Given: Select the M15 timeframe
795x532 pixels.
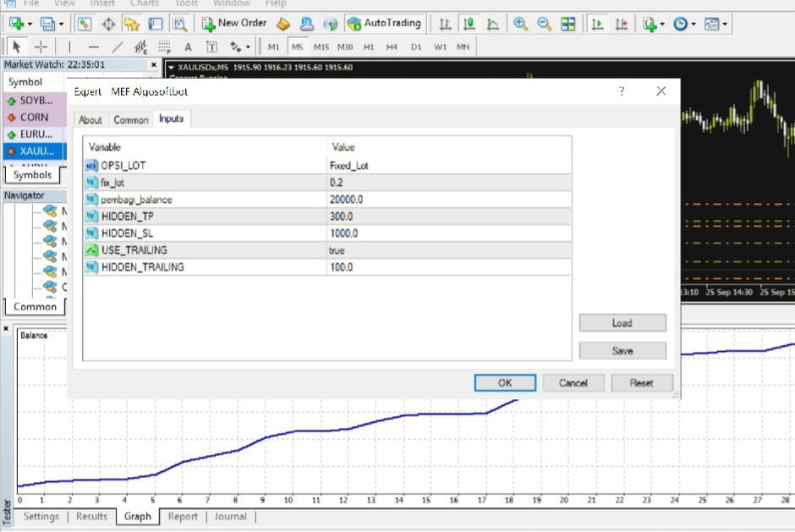Looking at the screenshot, I should [321, 47].
